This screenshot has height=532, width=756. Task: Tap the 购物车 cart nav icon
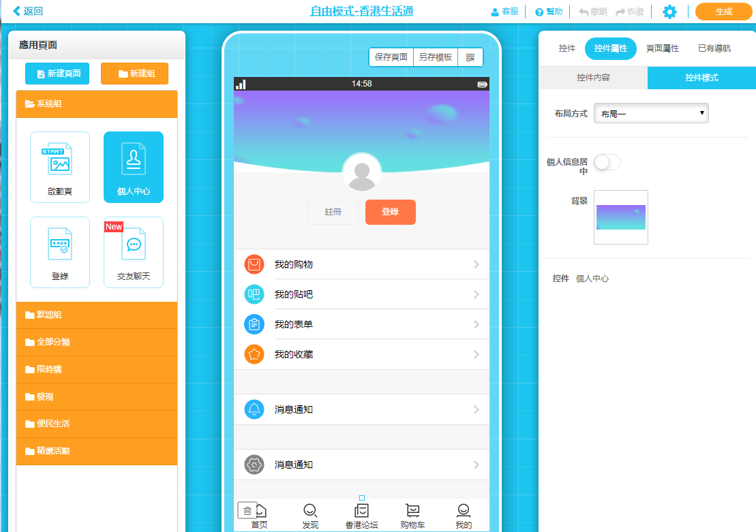412,510
